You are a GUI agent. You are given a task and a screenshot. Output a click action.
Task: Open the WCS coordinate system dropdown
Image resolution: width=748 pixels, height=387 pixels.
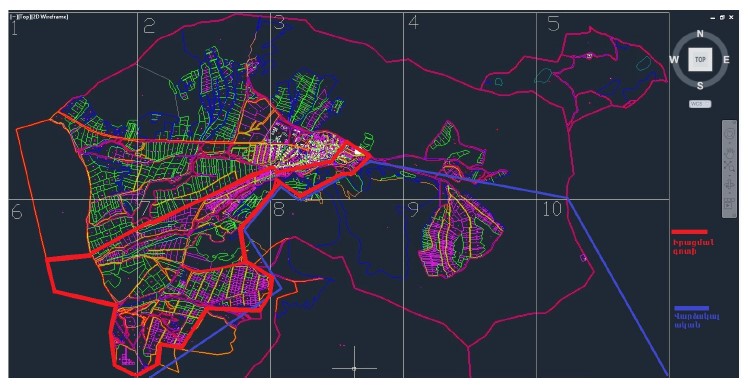click(x=700, y=104)
